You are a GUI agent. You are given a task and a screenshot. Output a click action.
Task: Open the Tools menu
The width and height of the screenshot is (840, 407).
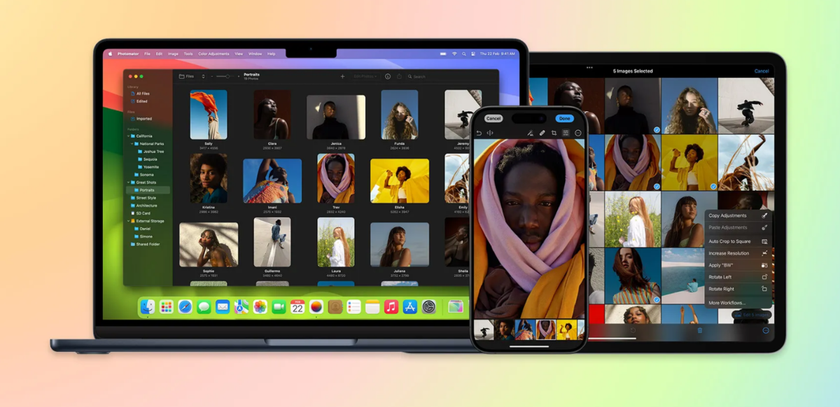188,54
